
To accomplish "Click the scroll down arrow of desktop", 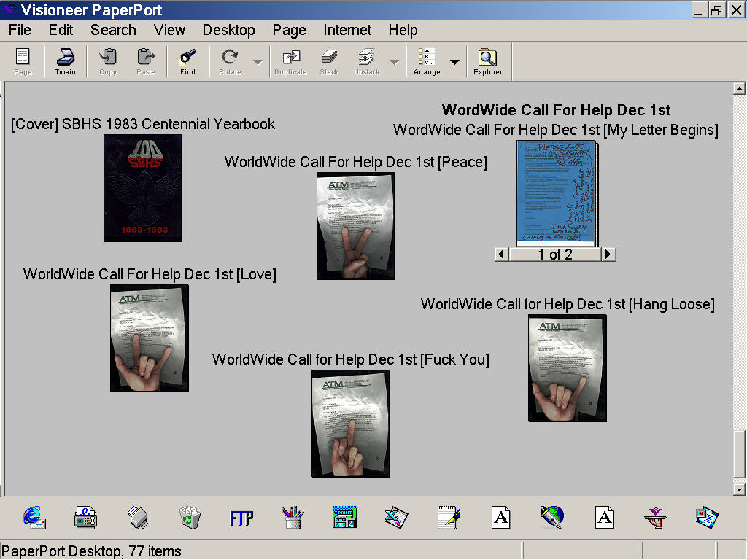I will [x=739, y=489].
